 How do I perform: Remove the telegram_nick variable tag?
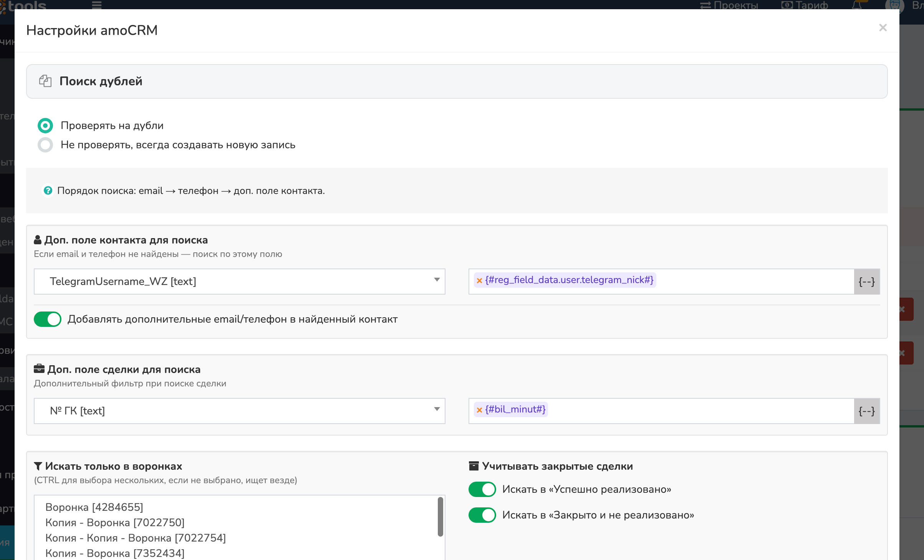point(479,280)
